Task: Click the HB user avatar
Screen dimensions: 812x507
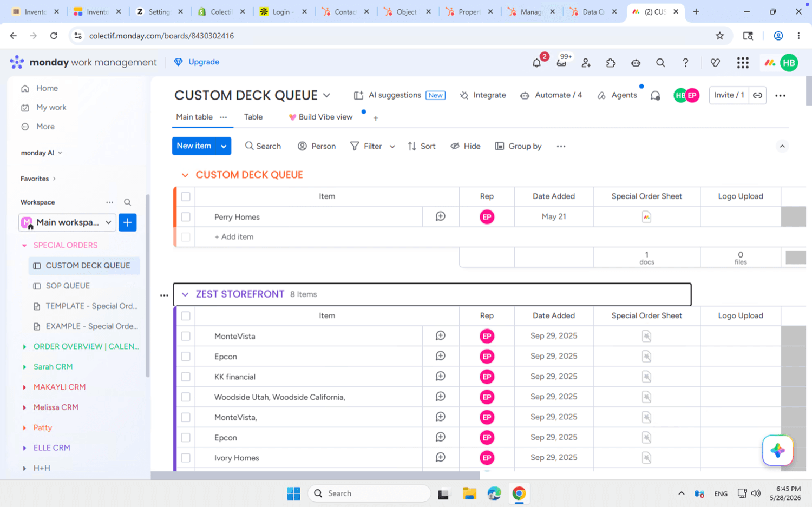Action: (x=789, y=63)
